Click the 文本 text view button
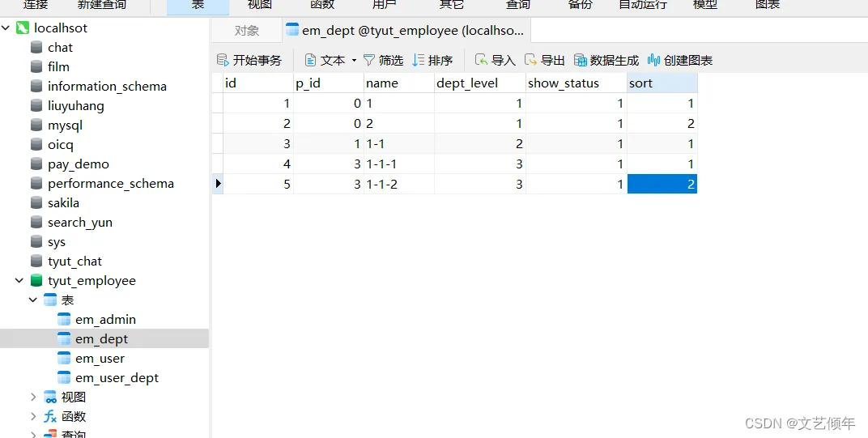The height and width of the screenshot is (438, 868). pyautogui.click(x=325, y=61)
